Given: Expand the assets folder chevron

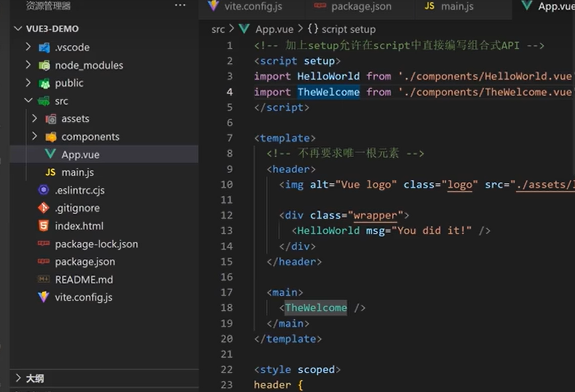Looking at the screenshot, I should tap(34, 119).
